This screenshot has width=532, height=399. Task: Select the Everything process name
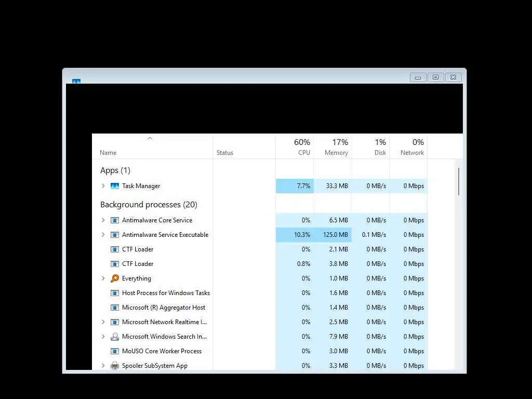pyautogui.click(x=137, y=278)
